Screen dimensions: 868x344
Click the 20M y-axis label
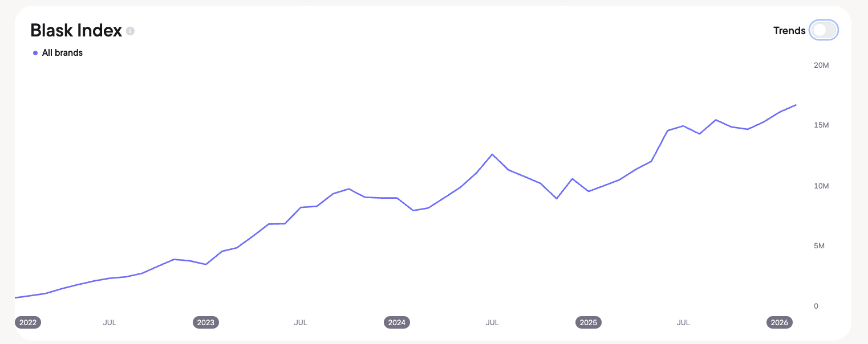click(x=821, y=65)
